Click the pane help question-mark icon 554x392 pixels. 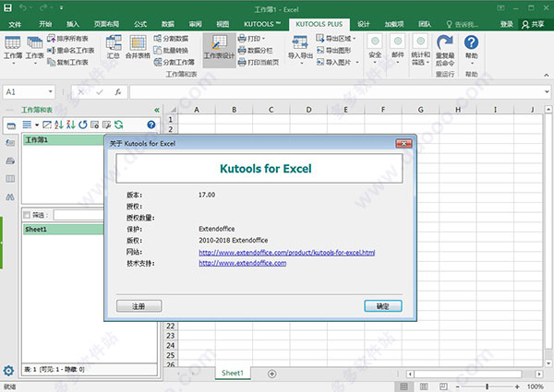[151, 125]
